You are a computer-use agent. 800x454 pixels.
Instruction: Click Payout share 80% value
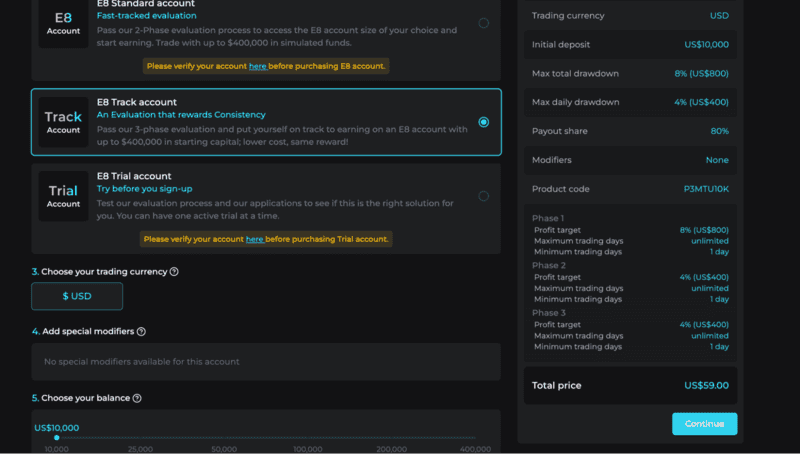719,131
